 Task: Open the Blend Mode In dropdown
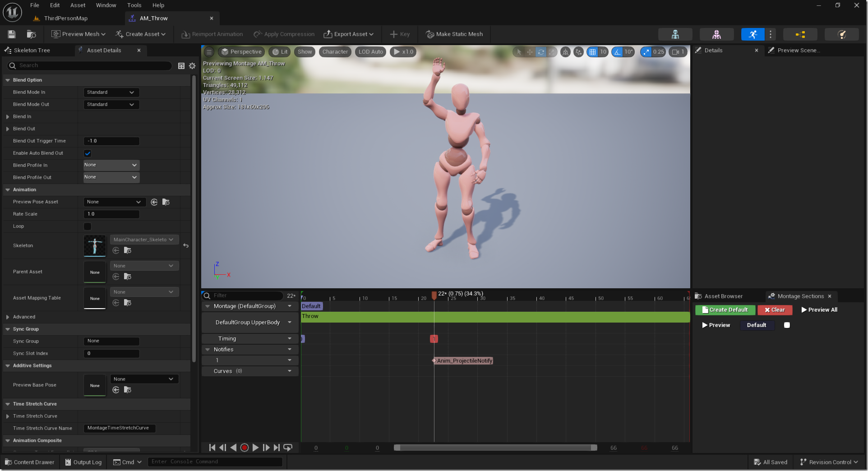[111, 92]
